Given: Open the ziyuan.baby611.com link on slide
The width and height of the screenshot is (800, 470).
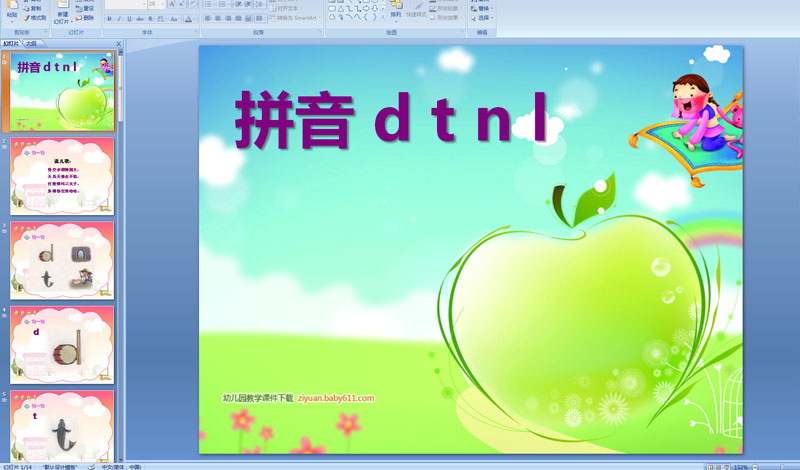Looking at the screenshot, I should point(336,398).
